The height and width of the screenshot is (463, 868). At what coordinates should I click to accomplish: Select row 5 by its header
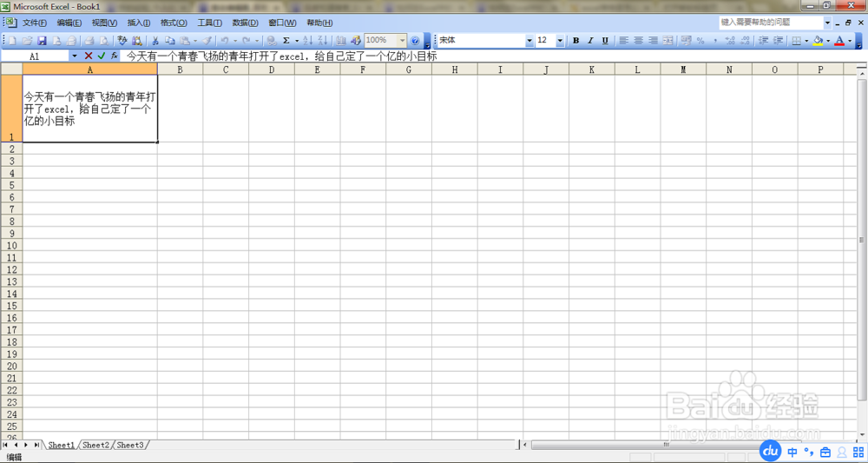coord(11,185)
